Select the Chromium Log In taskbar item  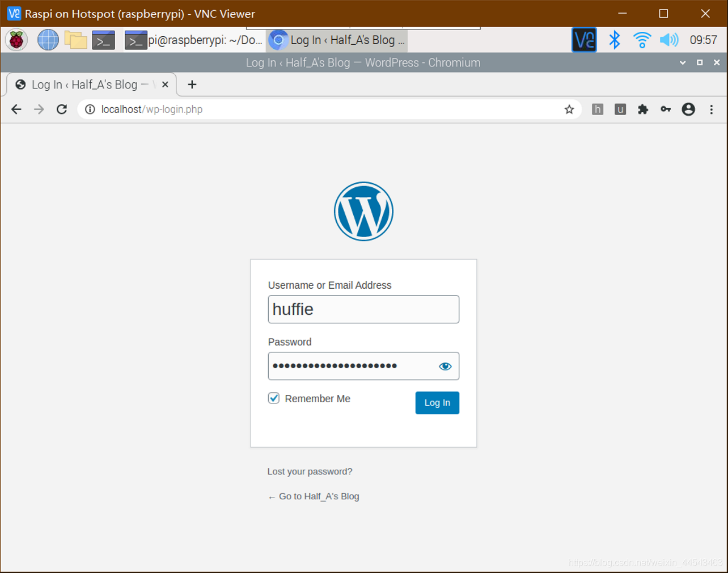(337, 40)
